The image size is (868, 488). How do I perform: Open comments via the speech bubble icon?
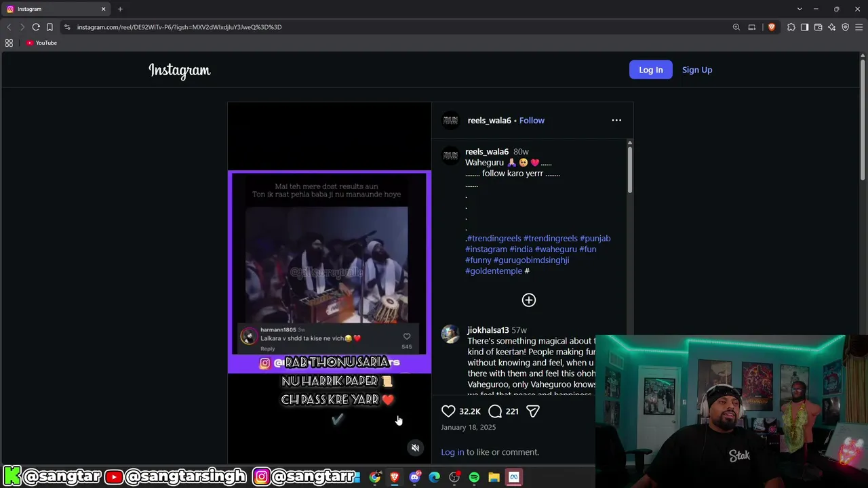tap(495, 411)
